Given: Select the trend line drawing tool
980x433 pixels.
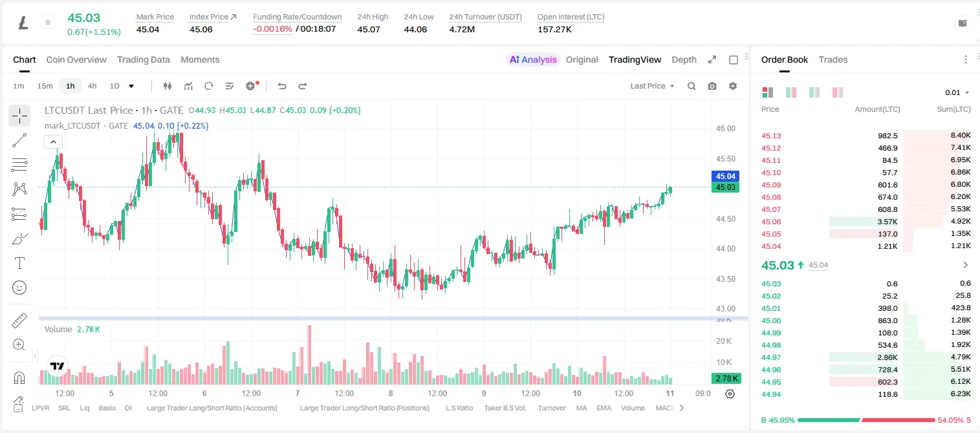Looking at the screenshot, I should (19, 140).
